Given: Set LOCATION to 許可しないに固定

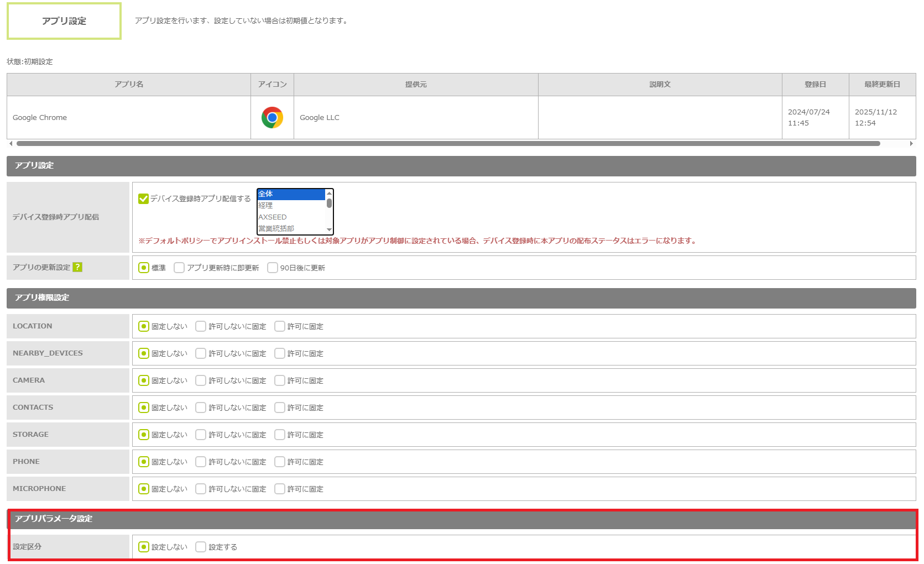Looking at the screenshot, I should 201,326.
